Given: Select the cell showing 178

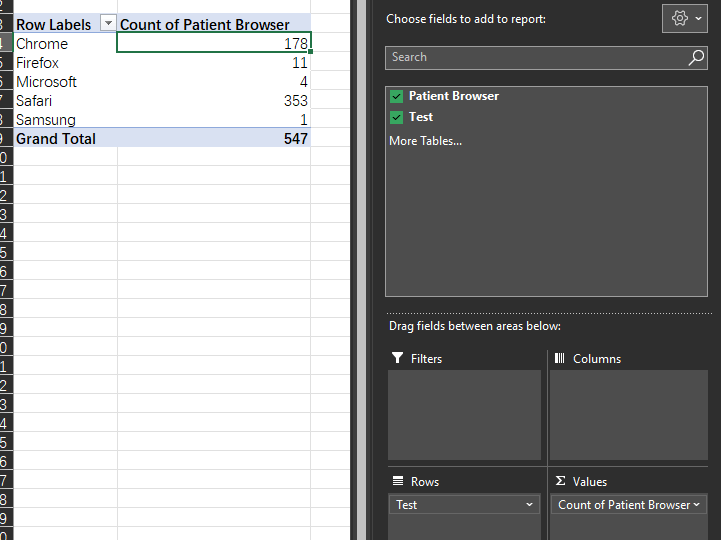Looking at the screenshot, I should pos(214,43).
